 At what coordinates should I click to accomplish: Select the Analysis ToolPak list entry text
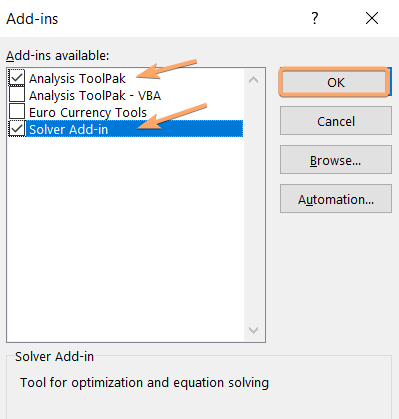(77, 79)
